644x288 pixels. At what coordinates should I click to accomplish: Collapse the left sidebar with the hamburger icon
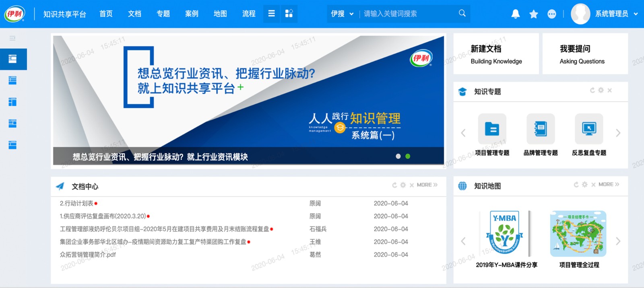point(12,38)
